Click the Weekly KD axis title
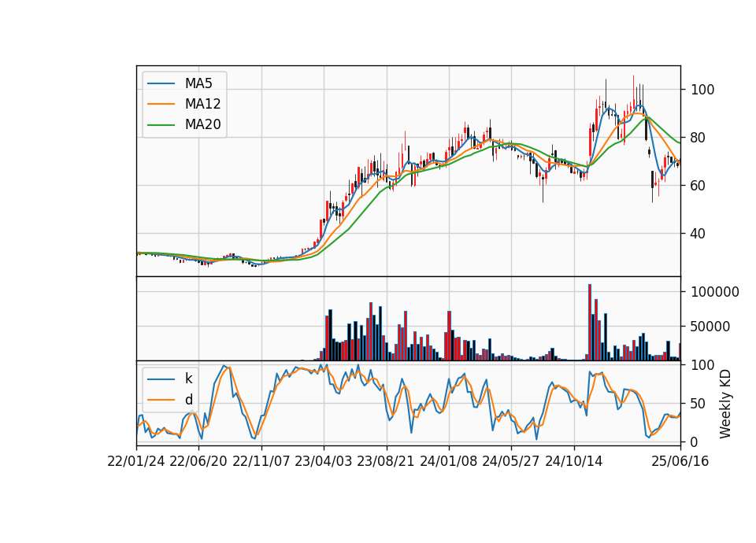 tap(725, 404)
